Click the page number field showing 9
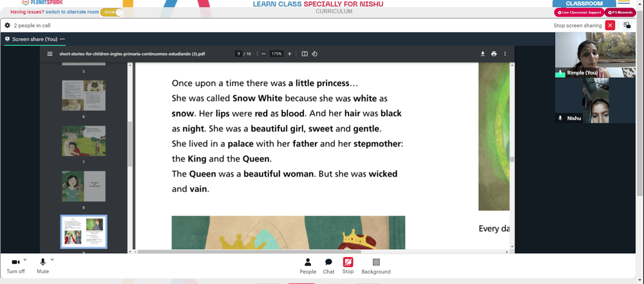Viewport: 644px width, 284px height. pyautogui.click(x=238, y=54)
